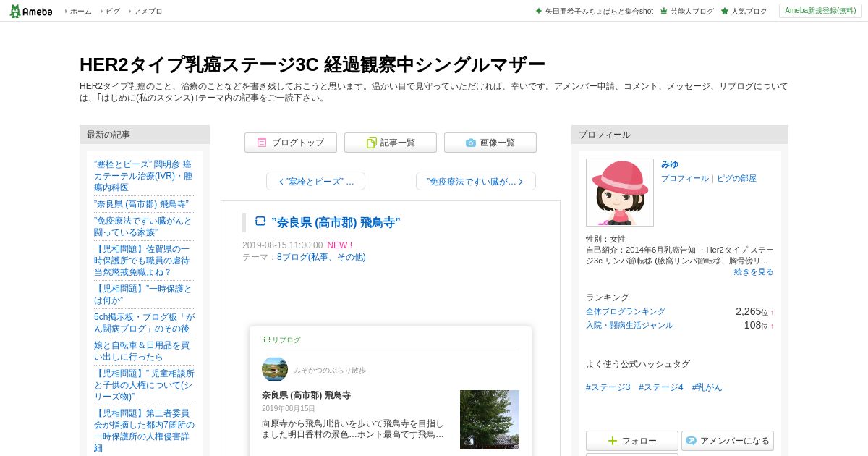Go to previous article 塞栓とビーズ
Image resolution: width=868 pixels, height=456 pixels.
[x=315, y=181]
